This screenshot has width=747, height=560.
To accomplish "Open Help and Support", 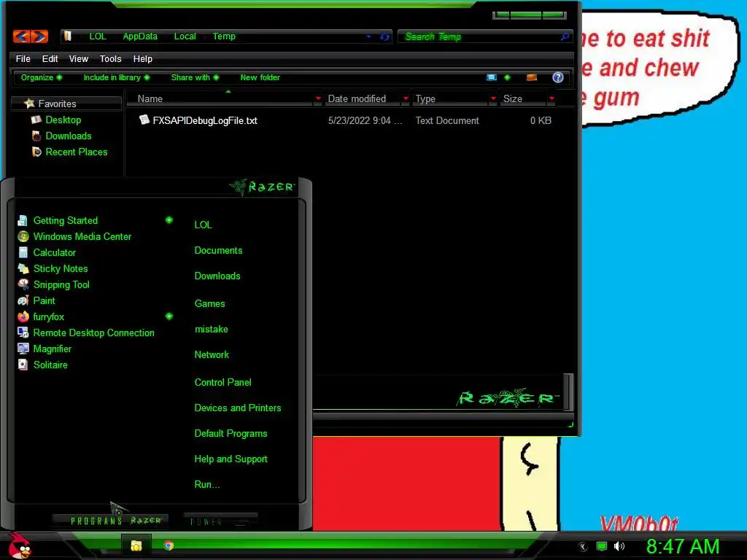I will (x=231, y=459).
